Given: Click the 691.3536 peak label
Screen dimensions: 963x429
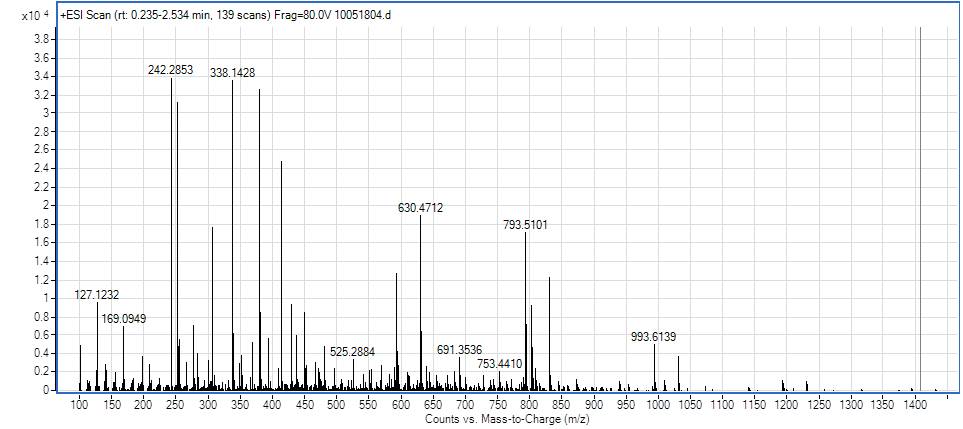Looking at the screenshot, I should 459,350.
